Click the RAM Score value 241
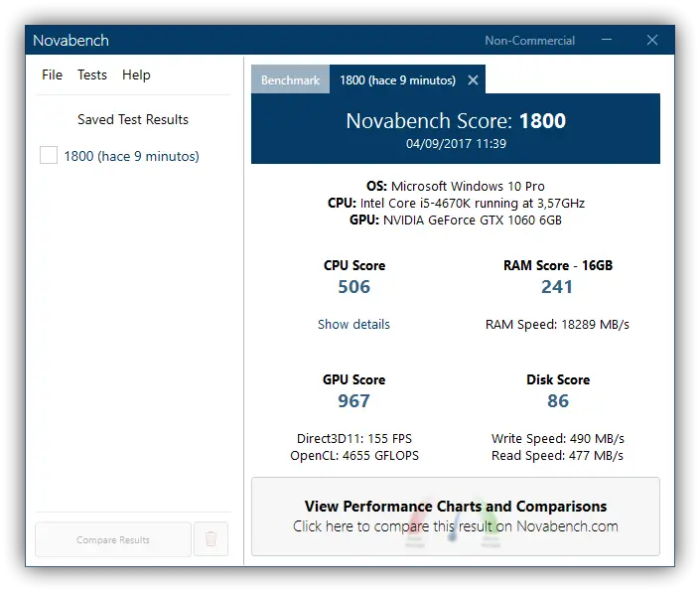 point(557,287)
